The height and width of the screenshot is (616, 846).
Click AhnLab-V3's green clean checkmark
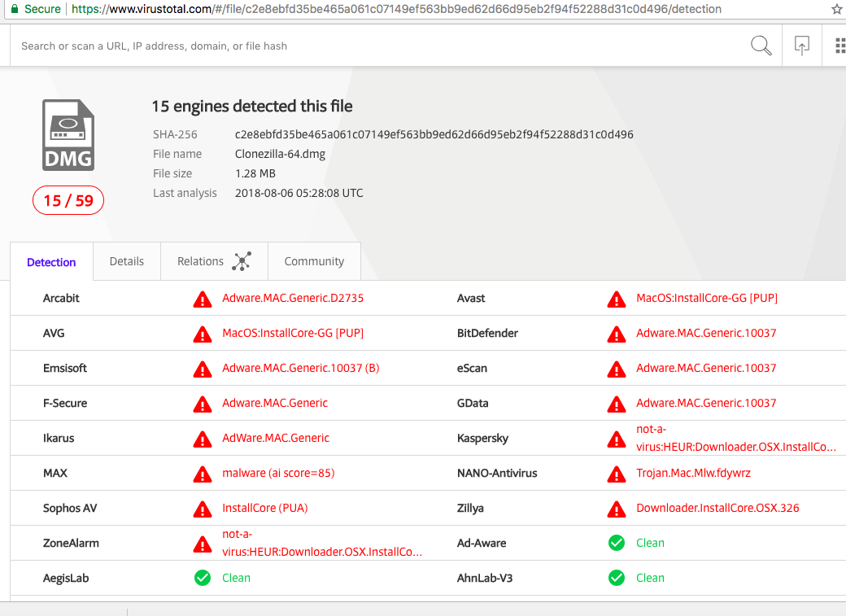pos(616,578)
